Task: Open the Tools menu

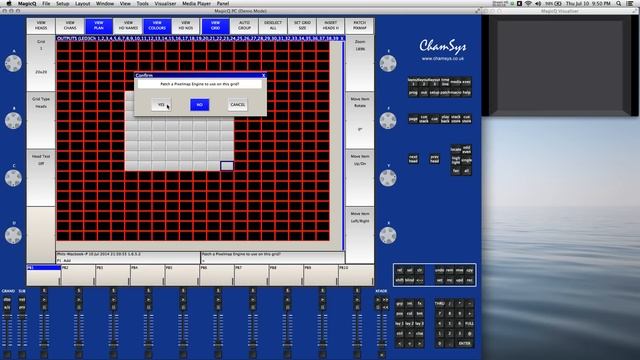Action: (x=142, y=3)
